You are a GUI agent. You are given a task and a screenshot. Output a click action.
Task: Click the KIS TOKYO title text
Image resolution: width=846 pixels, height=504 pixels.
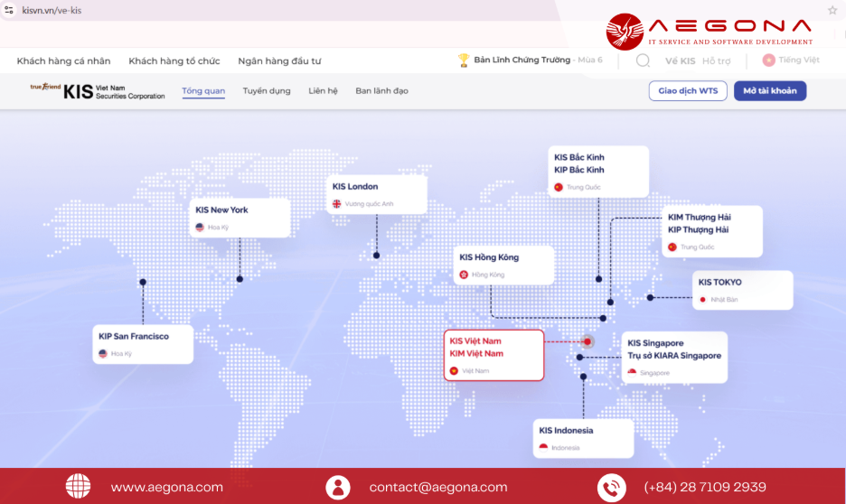719,282
